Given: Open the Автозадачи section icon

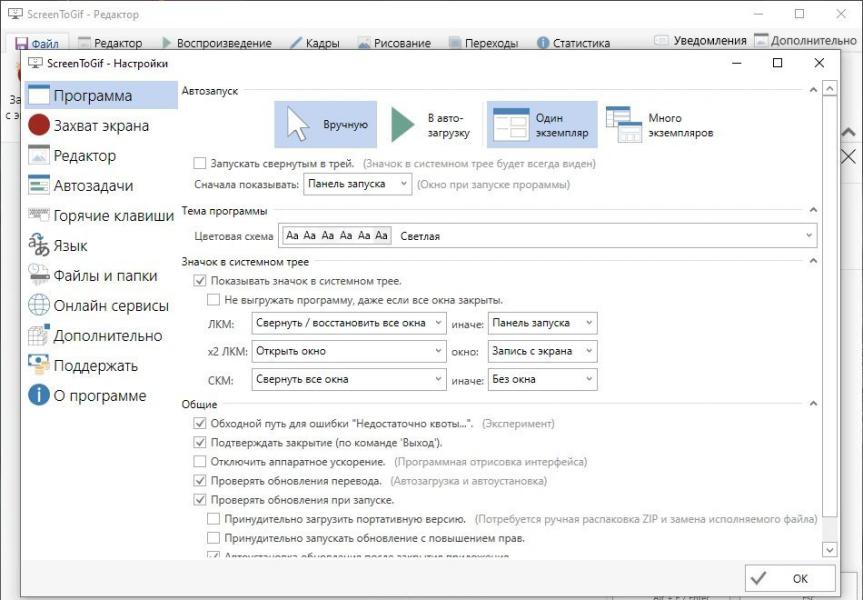Looking at the screenshot, I should pyautogui.click(x=39, y=185).
